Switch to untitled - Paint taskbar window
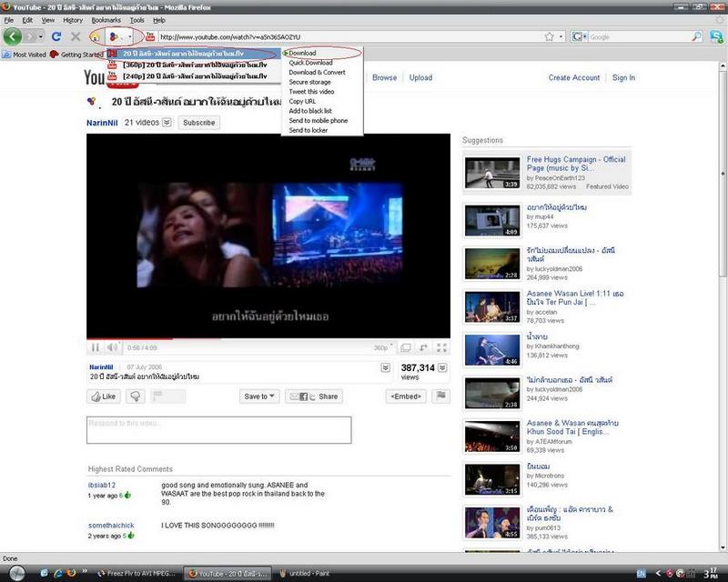 [x=304, y=574]
